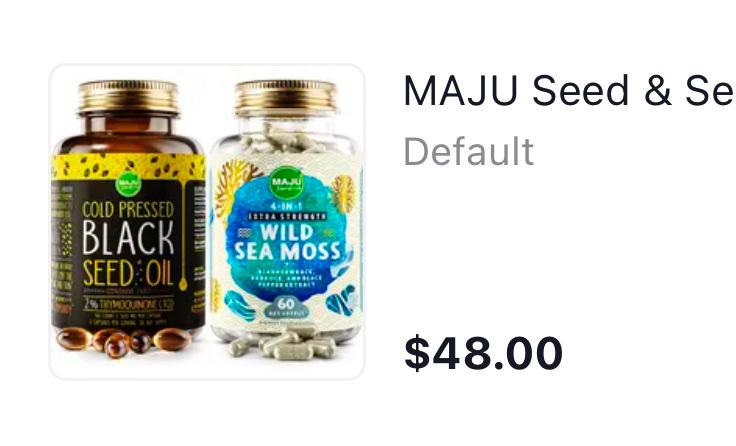The height and width of the screenshot is (446, 736).
Task: Click the blue seaweed graphic on moss label
Action: pos(240,305)
